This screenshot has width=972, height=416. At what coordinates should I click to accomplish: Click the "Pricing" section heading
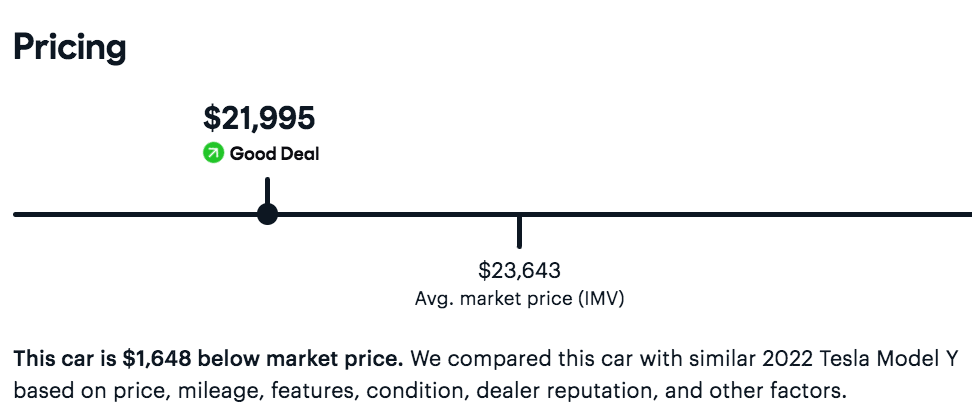click(x=70, y=46)
